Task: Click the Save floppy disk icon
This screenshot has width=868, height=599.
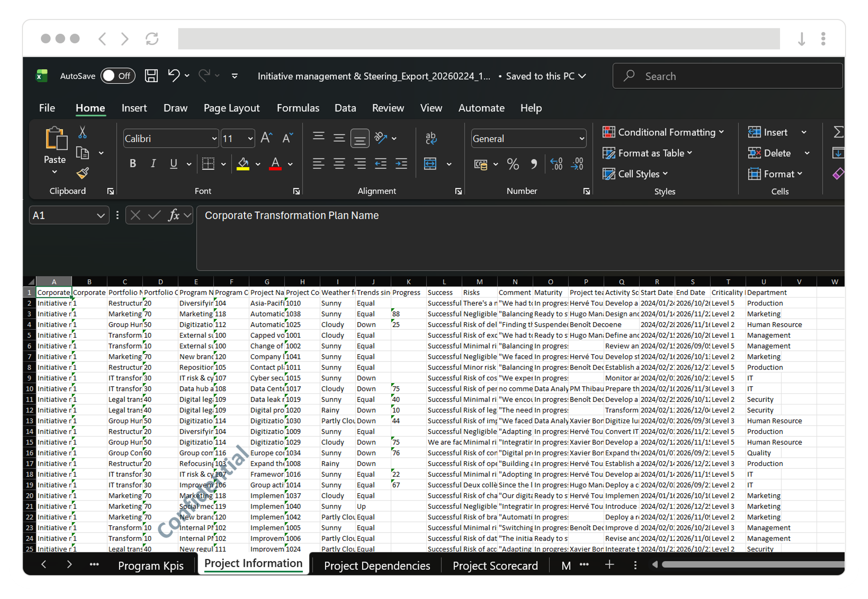Action: pos(151,76)
